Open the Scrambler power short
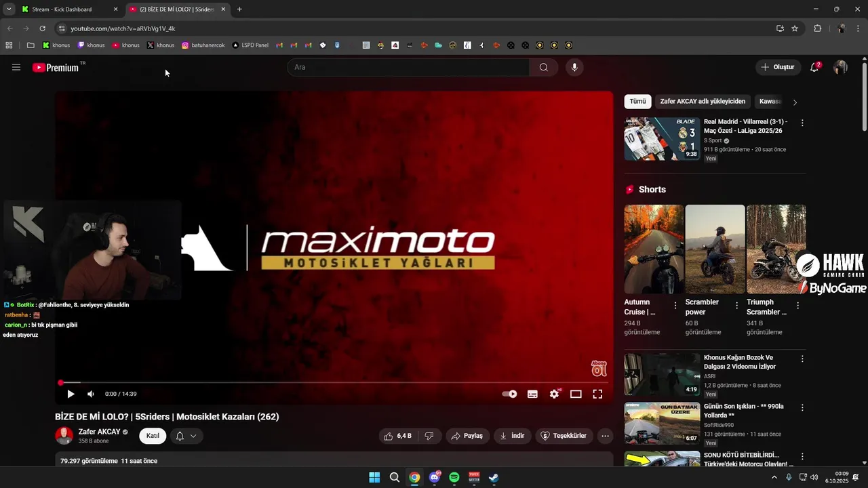This screenshot has height=488, width=868. coord(715,249)
